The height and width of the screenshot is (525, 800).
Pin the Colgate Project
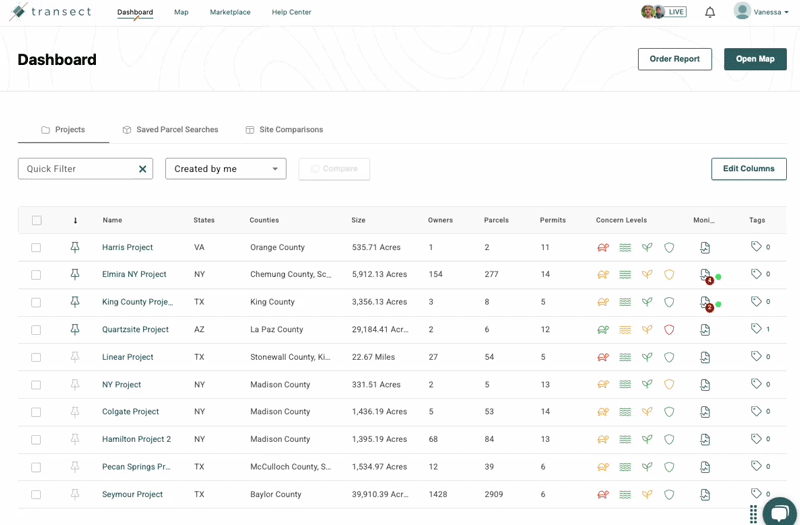[x=75, y=412]
